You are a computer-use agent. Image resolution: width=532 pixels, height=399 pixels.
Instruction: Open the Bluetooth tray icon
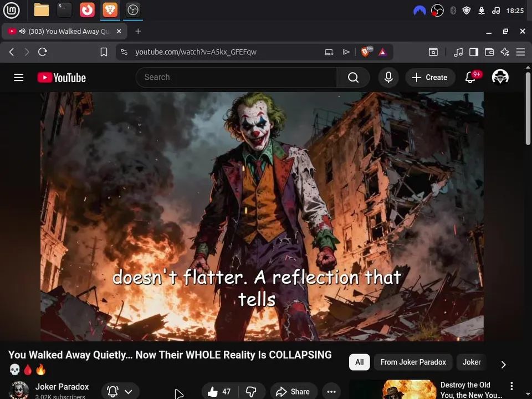[453, 11]
